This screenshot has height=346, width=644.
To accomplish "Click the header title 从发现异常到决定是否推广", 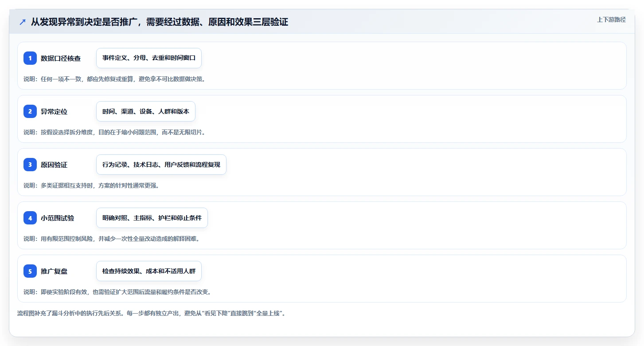I will click(x=83, y=22).
